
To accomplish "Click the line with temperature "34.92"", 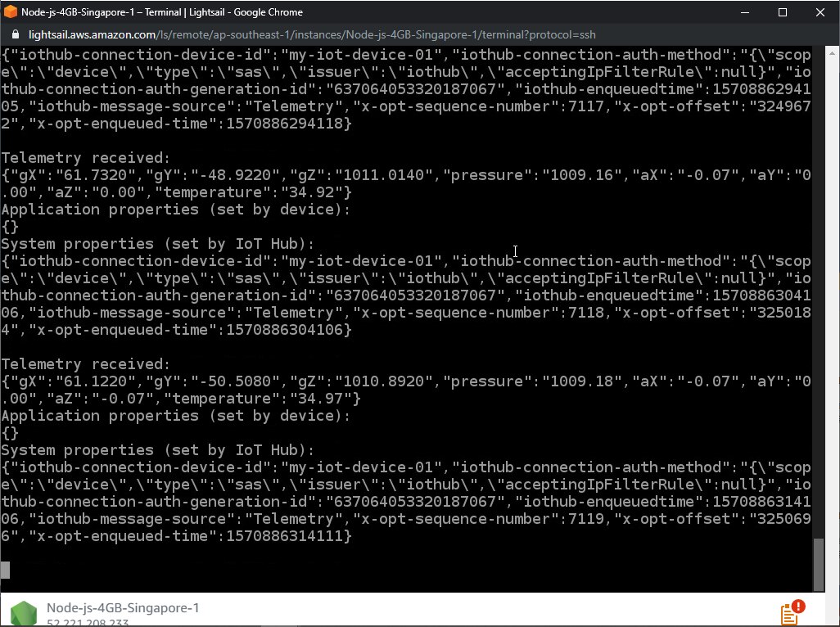I will tap(176, 192).
